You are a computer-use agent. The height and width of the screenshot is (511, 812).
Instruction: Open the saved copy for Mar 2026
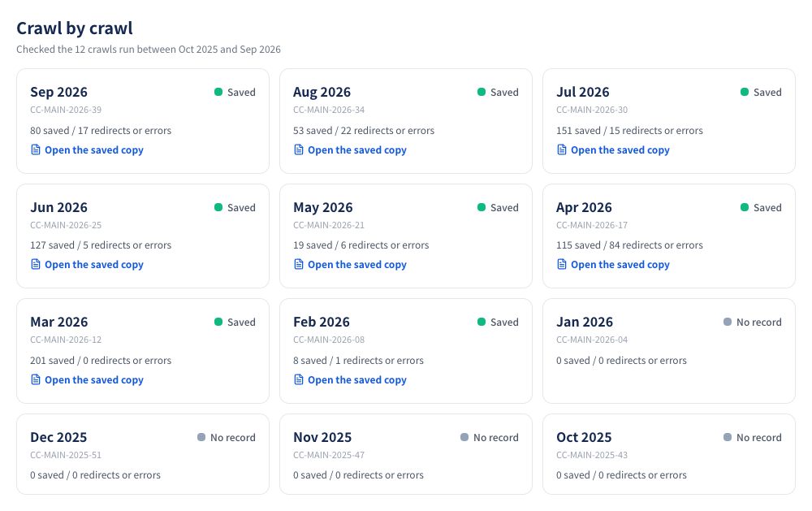87,380
